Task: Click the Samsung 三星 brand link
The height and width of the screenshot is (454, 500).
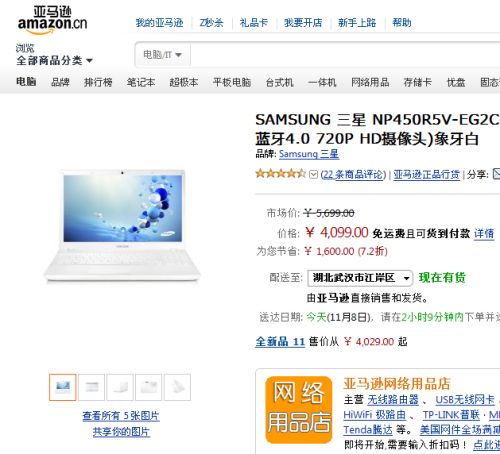Action: [x=309, y=154]
